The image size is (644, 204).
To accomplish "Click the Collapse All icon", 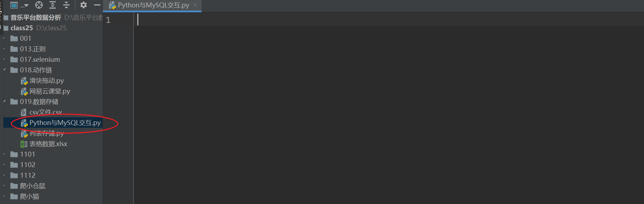I will pos(66,5).
